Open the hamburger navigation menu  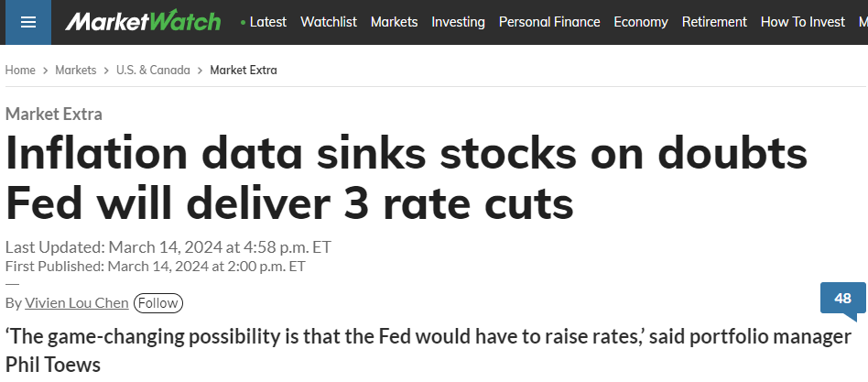pyautogui.click(x=26, y=22)
